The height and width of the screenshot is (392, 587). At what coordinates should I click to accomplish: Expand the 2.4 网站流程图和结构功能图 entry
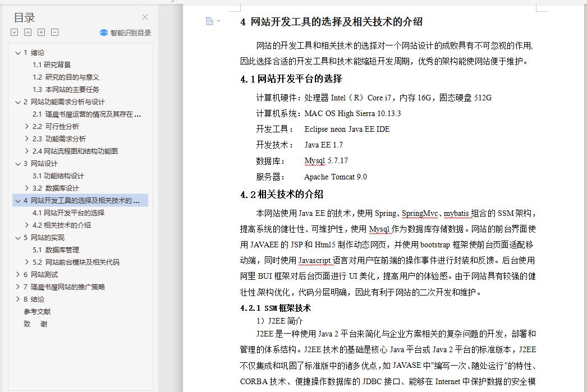click(26, 151)
